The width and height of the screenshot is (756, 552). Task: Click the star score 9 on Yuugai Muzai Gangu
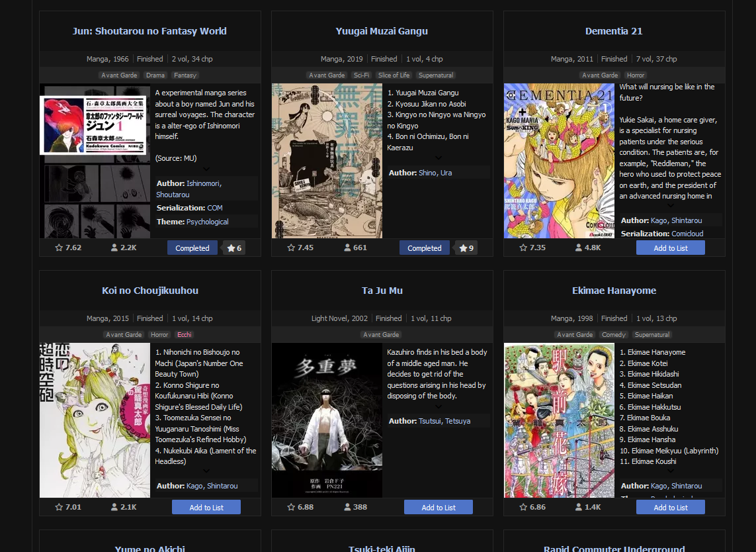(466, 248)
